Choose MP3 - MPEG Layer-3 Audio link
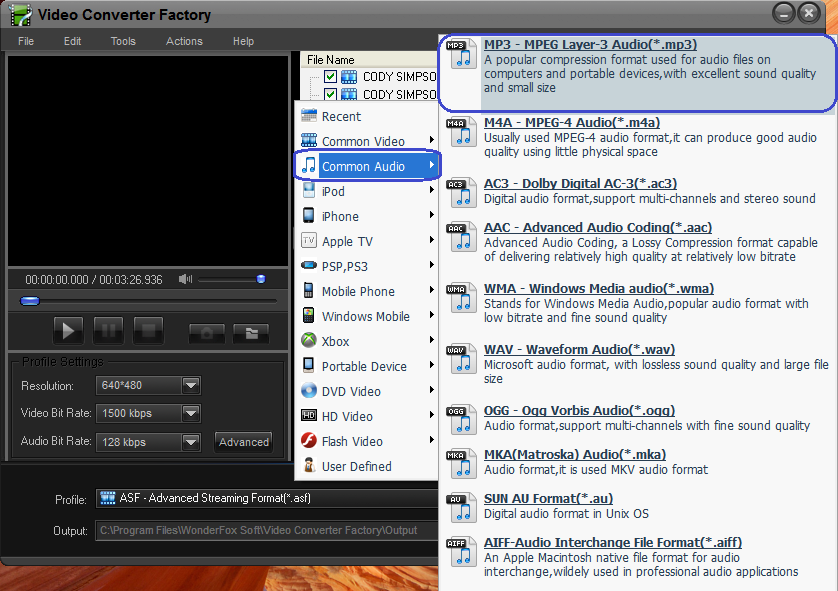 [591, 44]
